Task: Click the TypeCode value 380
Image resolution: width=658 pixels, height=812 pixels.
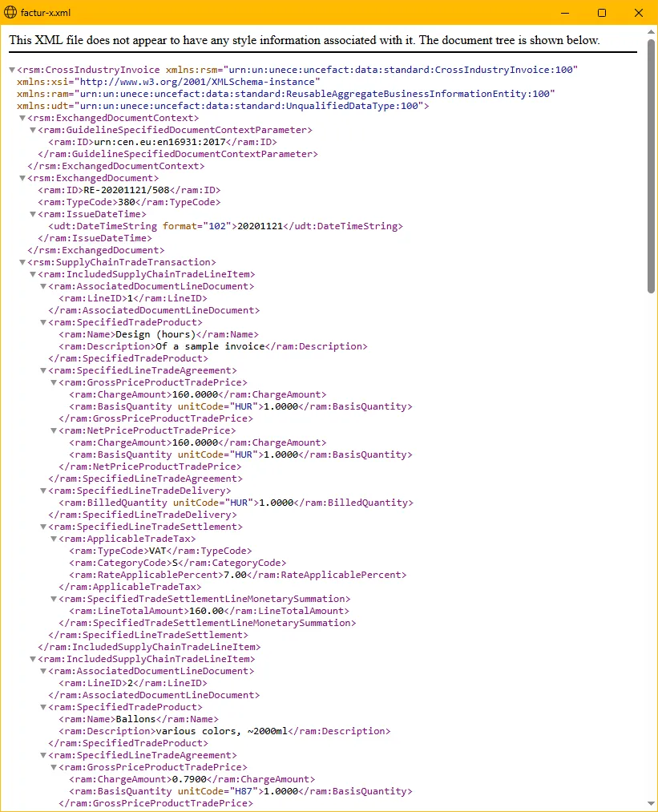Action: point(127,202)
